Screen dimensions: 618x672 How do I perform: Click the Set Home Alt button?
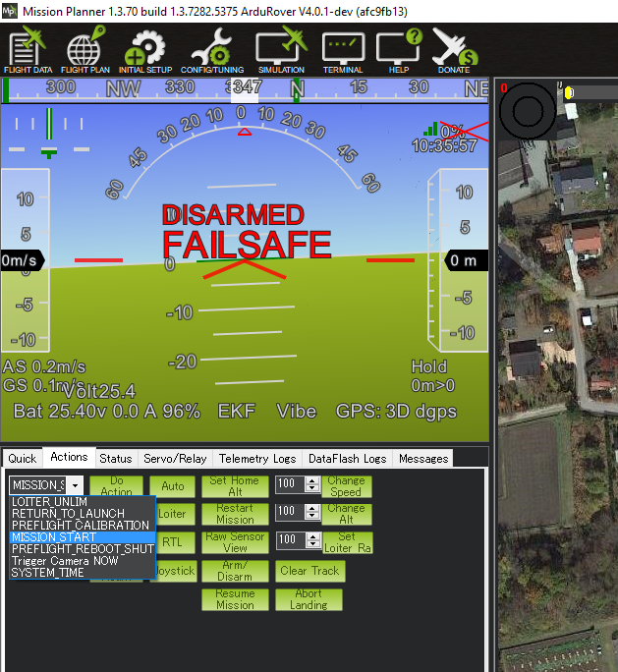(235, 486)
